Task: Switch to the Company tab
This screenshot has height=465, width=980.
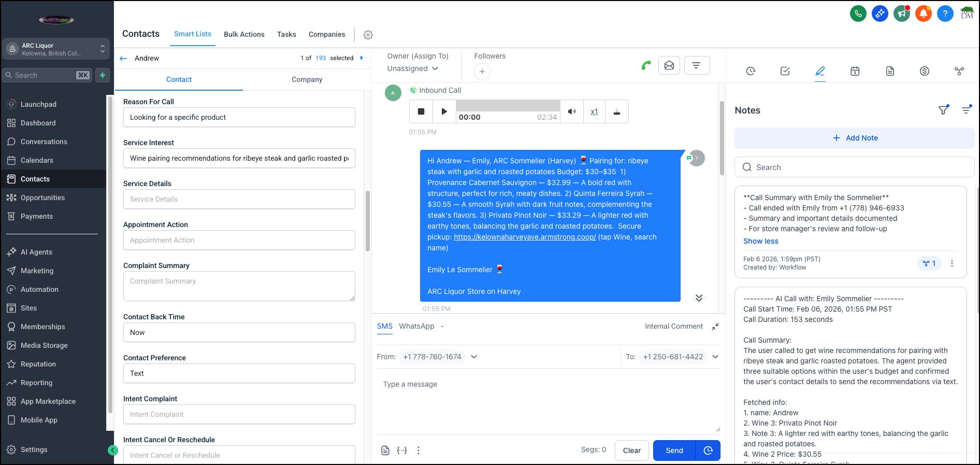Action: tap(307, 79)
